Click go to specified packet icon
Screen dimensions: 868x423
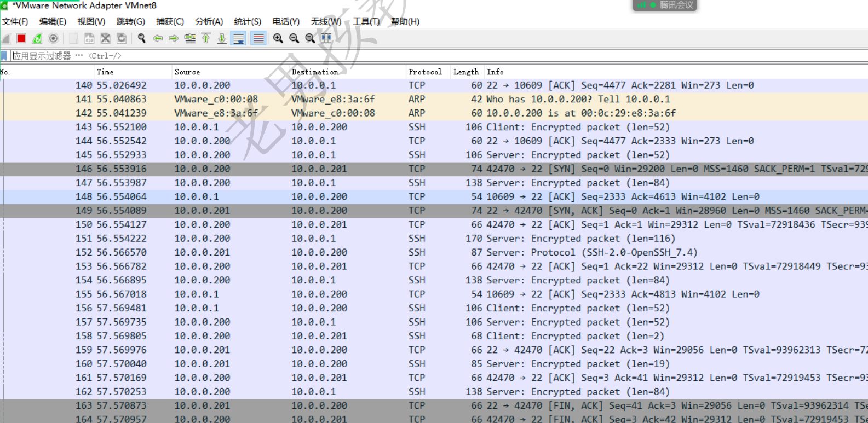[x=190, y=38]
